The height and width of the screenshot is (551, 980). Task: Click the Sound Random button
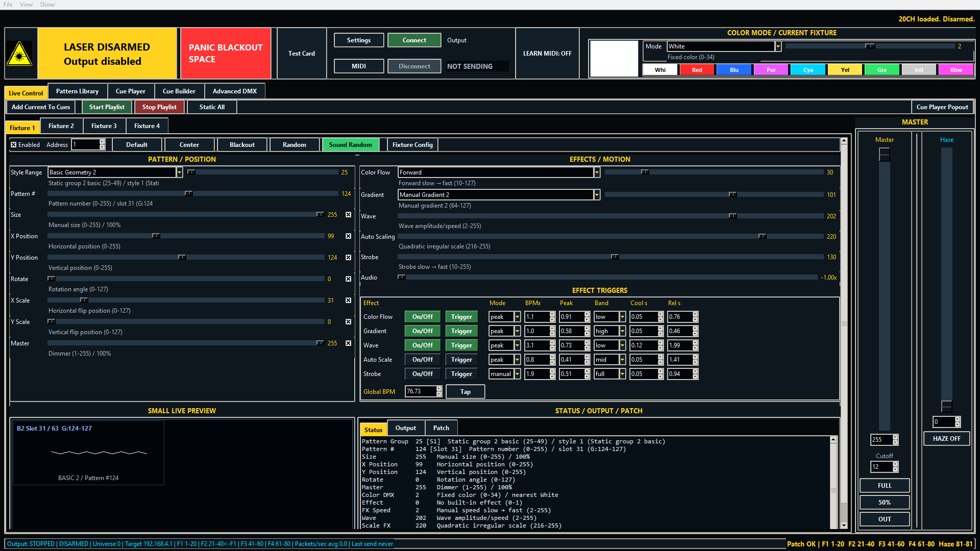click(x=350, y=145)
